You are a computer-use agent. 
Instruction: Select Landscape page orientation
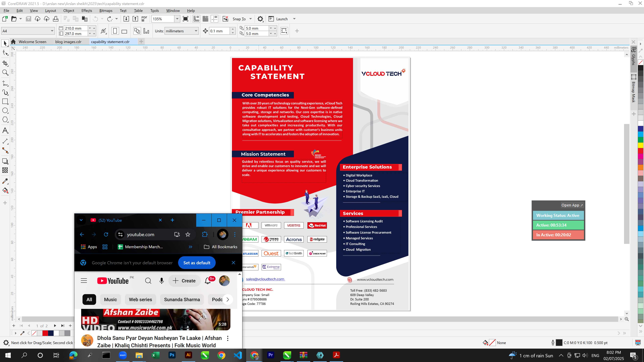pos(124,31)
